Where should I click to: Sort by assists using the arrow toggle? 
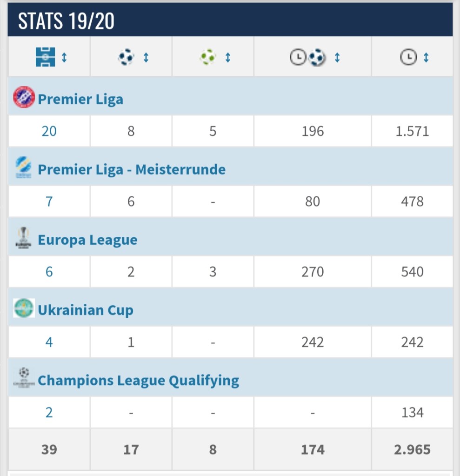coord(227,57)
